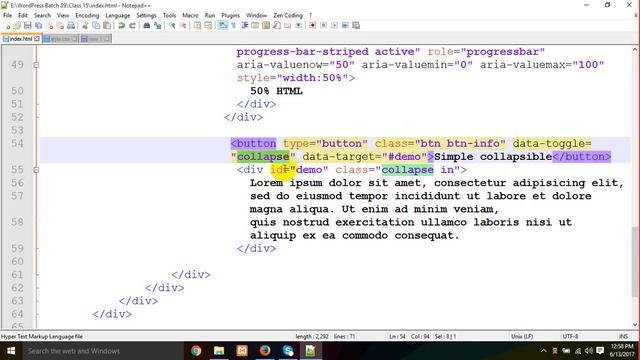Open Skype from the taskbar
Image resolution: width=640 pixels, height=360 pixels.
288,351
